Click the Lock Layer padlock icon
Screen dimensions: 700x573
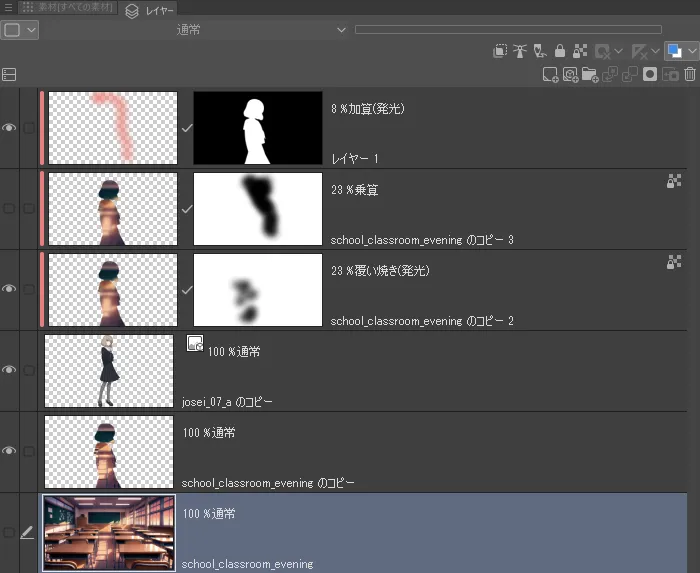560,51
